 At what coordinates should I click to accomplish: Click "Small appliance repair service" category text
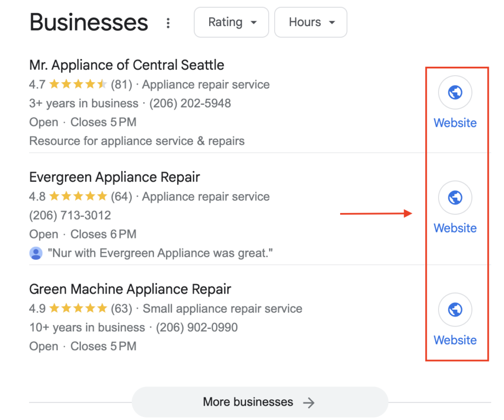(x=222, y=308)
